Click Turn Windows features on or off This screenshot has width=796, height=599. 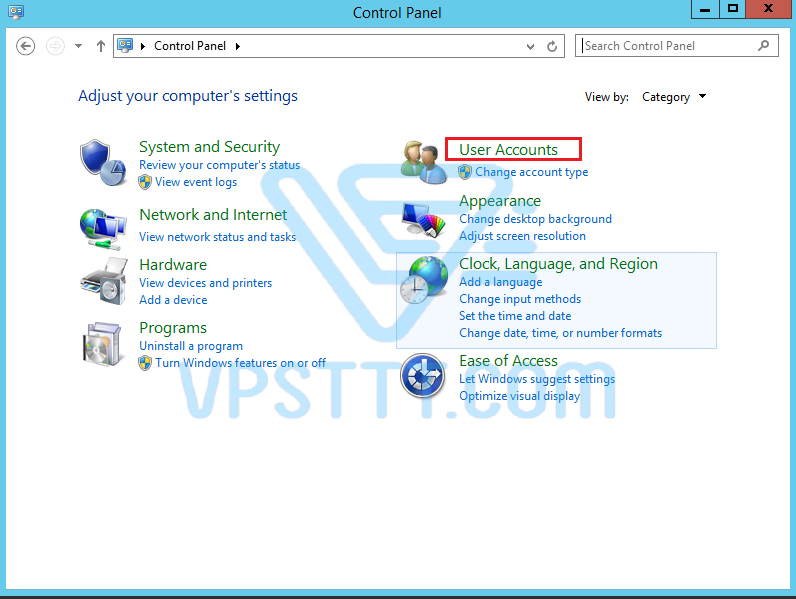241,363
